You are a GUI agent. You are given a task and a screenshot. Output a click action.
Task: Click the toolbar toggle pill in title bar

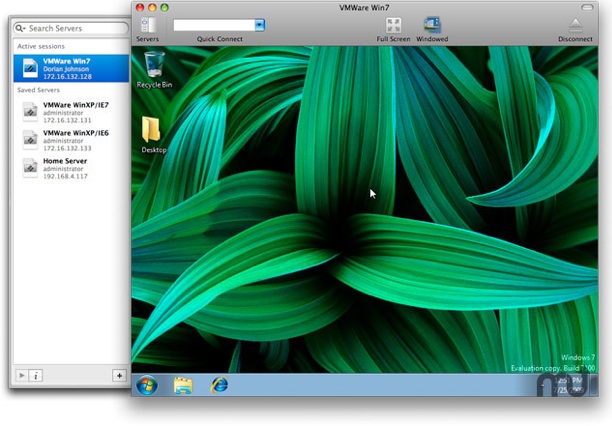click(587, 7)
